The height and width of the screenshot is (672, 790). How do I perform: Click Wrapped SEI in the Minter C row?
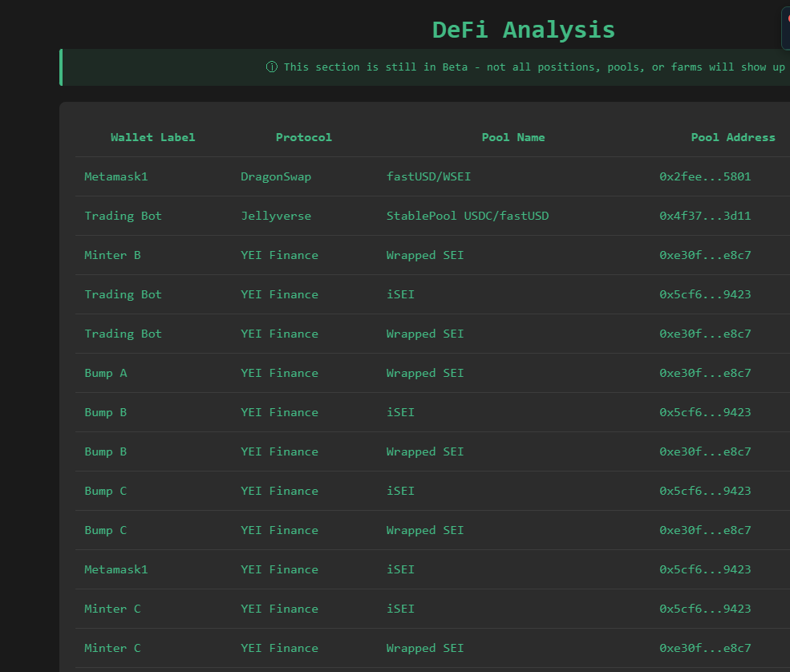click(425, 648)
